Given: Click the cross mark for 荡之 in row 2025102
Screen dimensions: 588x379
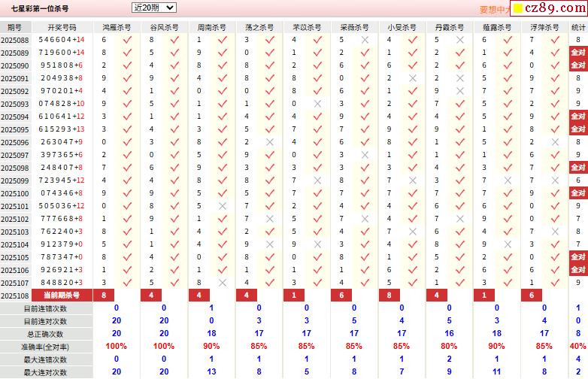Looking at the screenshot, I should [270, 219].
